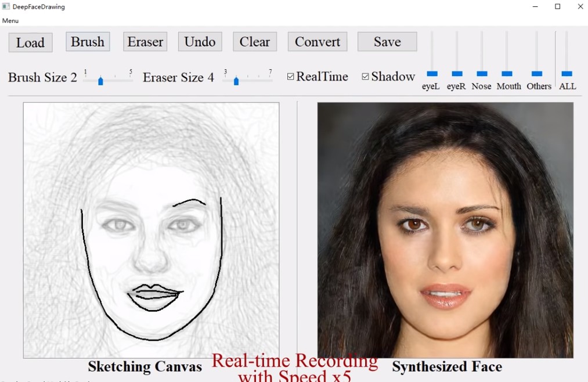Click the ALL vertical slider handle
This screenshot has width=588, height=382.
pyautogui.click(x=567, y=74)
